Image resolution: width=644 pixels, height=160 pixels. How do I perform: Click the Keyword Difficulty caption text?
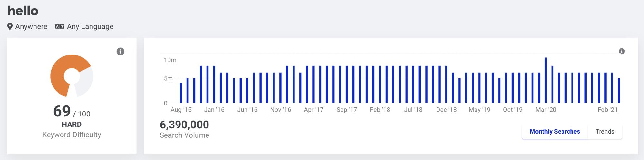[x=72, y=135]
